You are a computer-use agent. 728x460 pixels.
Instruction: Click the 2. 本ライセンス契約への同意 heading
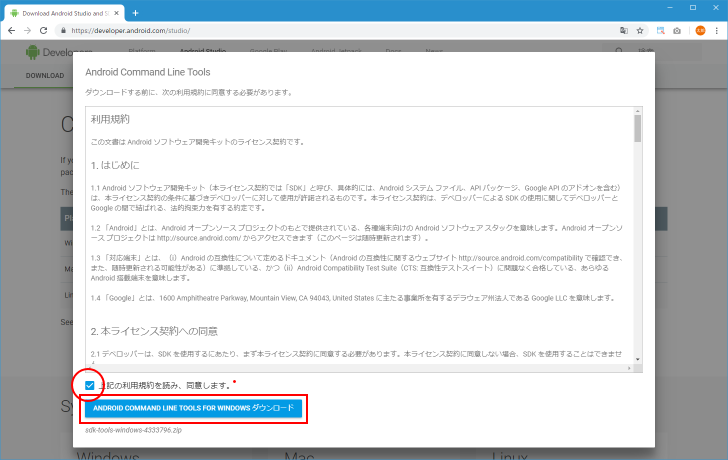point(154,331)
